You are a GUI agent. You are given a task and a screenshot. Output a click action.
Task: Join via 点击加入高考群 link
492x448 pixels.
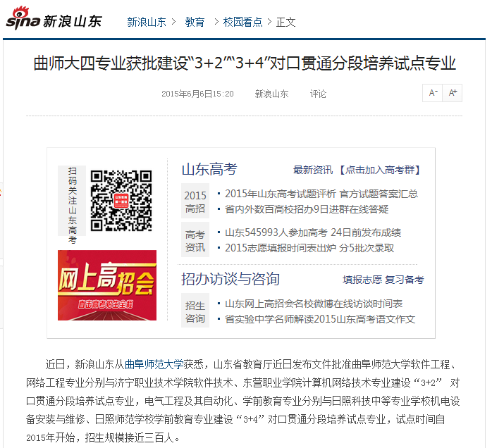point(380,170)
